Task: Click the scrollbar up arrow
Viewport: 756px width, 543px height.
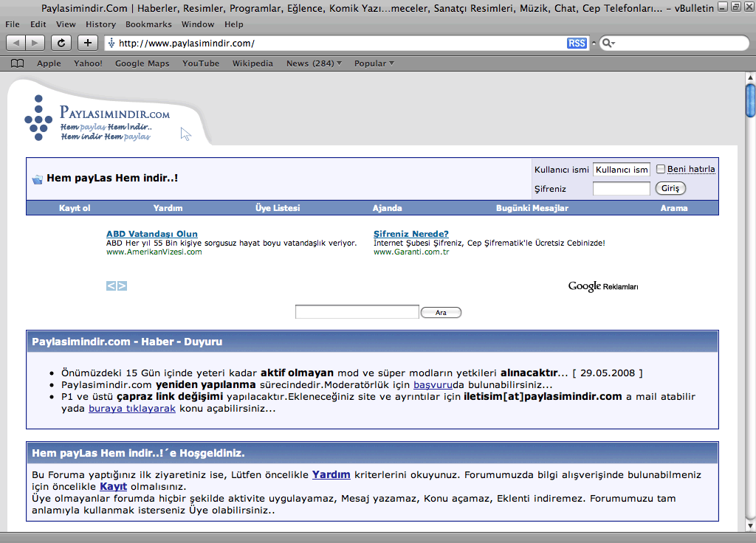Action: pyautogui.click(x=750, y=77)
